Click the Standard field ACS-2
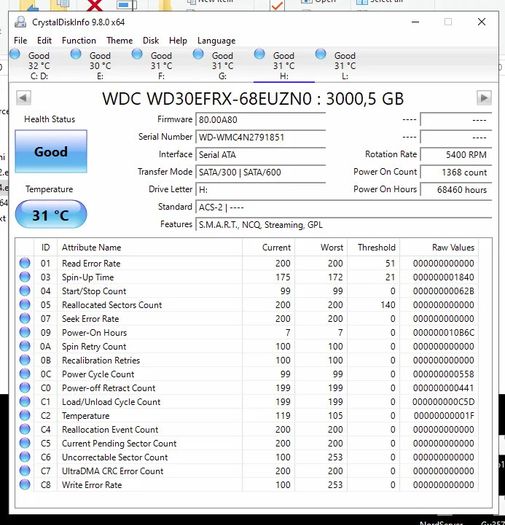Image resolution: width=505 pixels, height=525 pixels. pyautogui.click(x=344, y=207)
